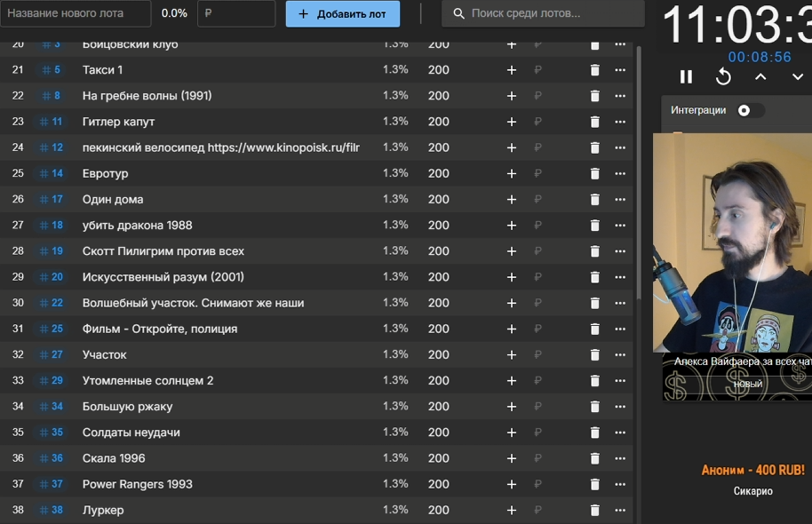Delete the Евротур lot

click(x=594, y=173)
